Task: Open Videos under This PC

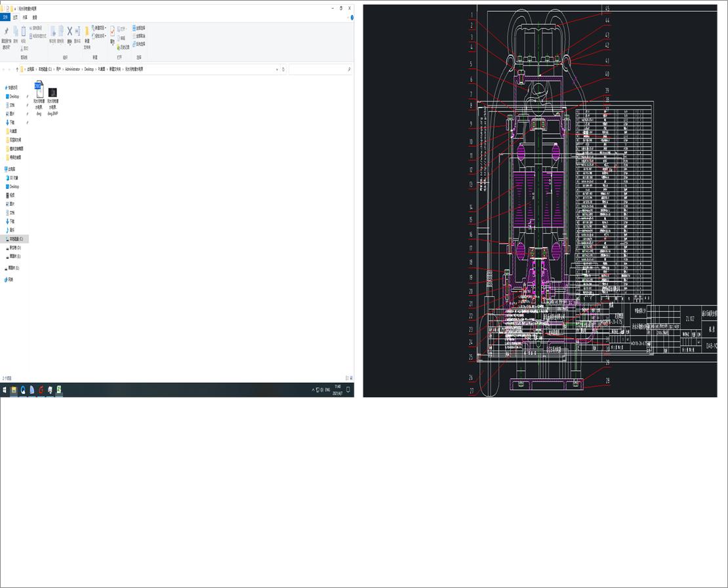Action: pyautogui.click(x=12, y=195)
